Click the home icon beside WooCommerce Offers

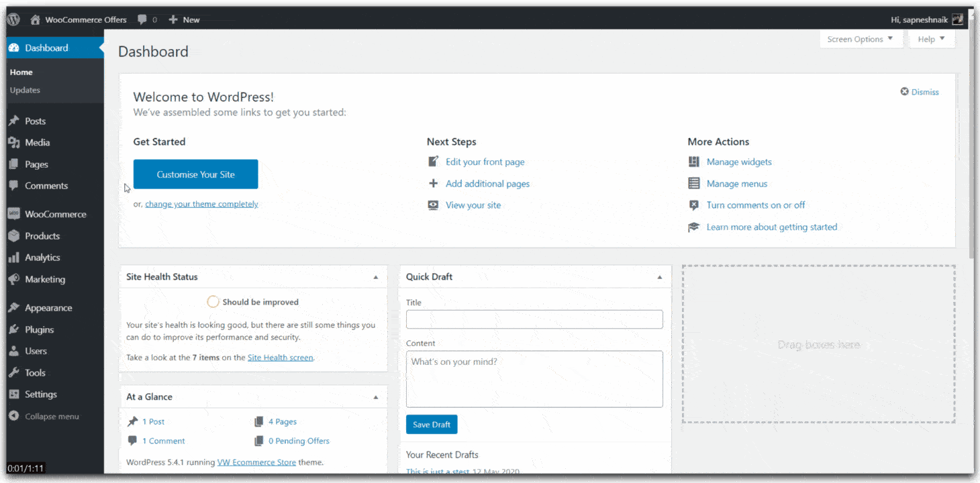pyautogui.click(x=35, y=19)
